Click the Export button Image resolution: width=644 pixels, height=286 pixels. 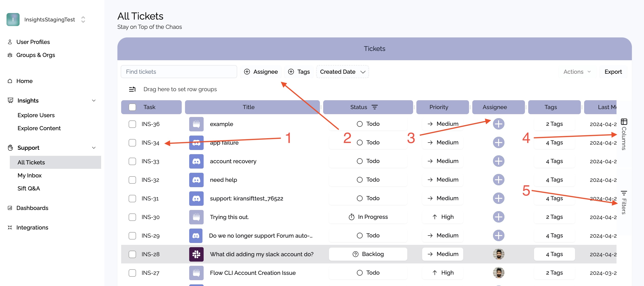tap(613, 72)
